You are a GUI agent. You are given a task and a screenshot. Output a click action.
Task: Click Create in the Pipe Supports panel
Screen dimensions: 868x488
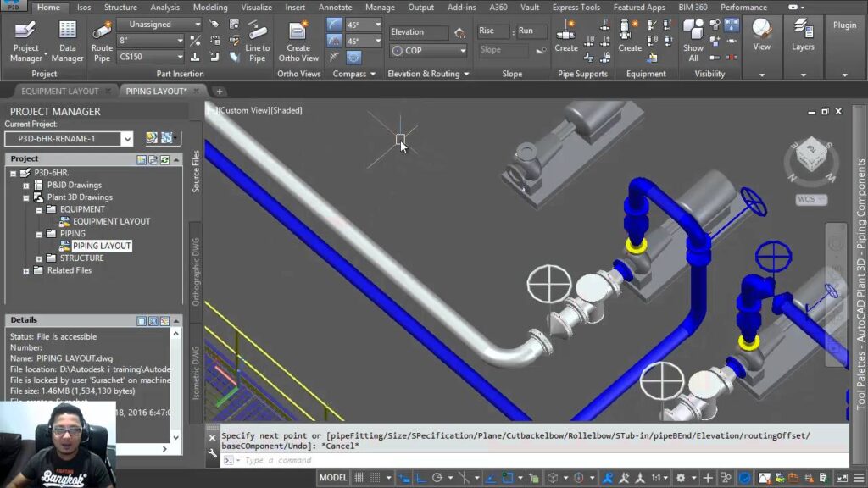click(x=566, y=36)
